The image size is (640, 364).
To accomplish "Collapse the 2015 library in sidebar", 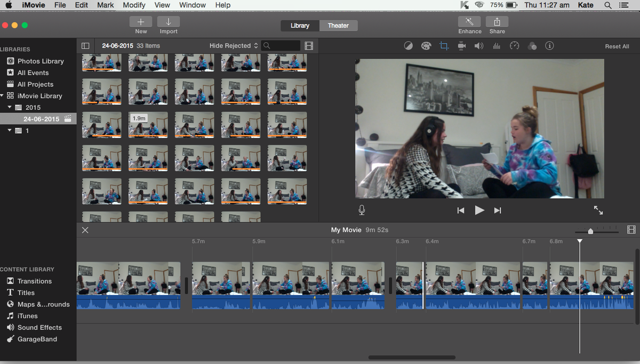I will [x=9, y=107].
